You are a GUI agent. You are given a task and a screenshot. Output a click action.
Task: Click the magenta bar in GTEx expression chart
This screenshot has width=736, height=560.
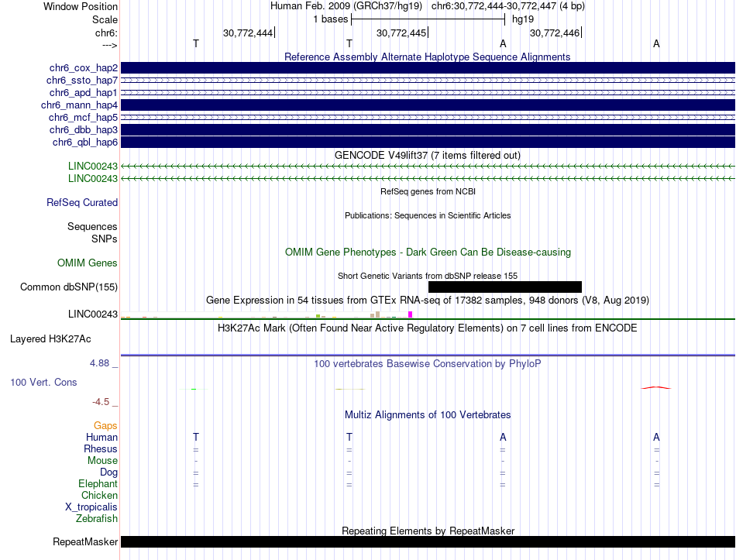(411, 314)
